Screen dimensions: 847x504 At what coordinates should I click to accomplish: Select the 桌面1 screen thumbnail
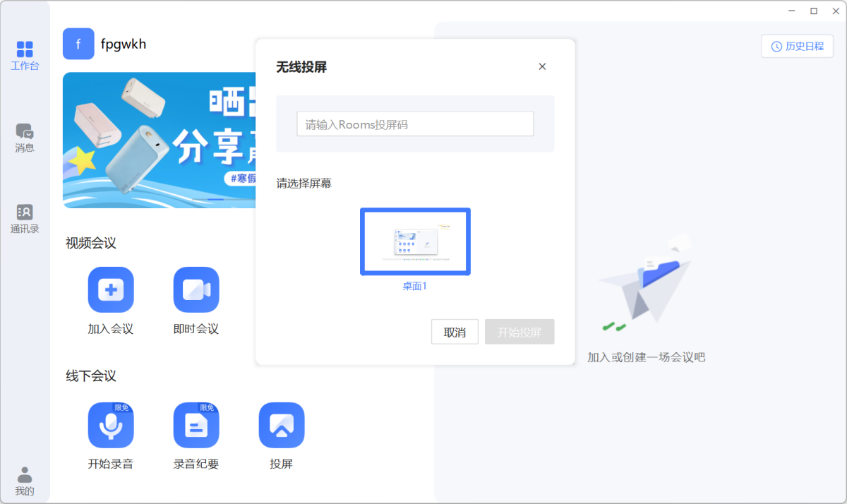click(x=415, y=241)
